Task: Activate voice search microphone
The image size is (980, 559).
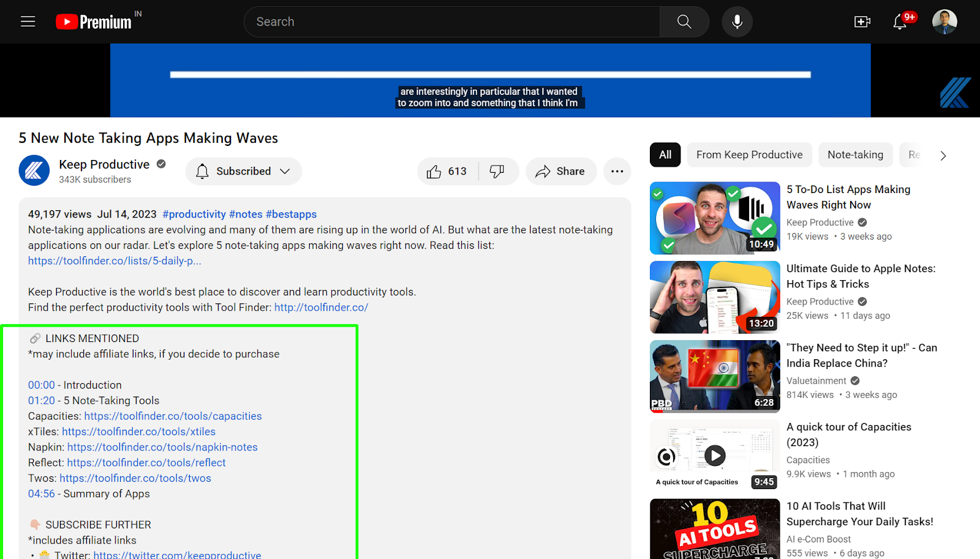Action: pyautogui.click(x=737, y=22)
